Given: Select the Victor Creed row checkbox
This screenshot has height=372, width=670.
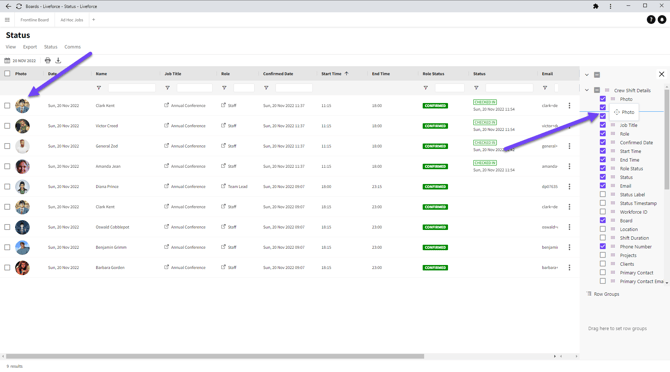Looking at the screenshot, I should [x=7, y=126].
